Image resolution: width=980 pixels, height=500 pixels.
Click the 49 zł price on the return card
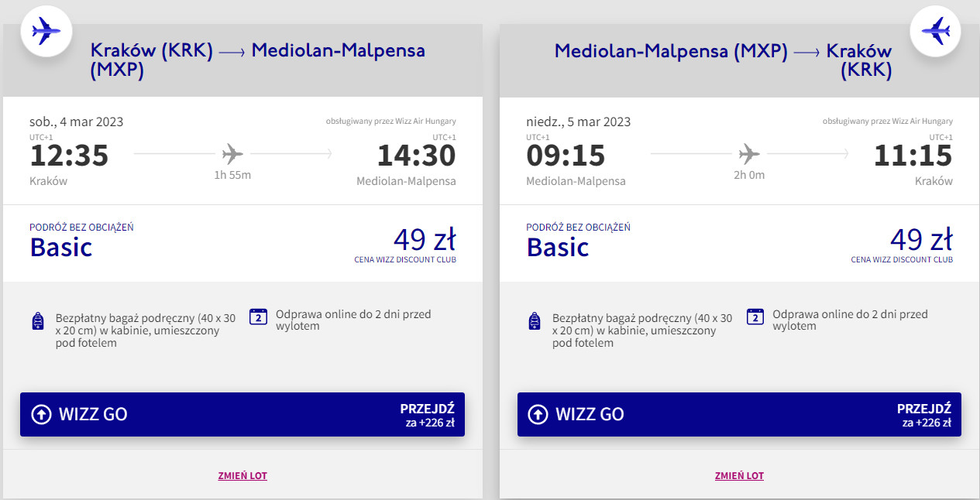921,239
